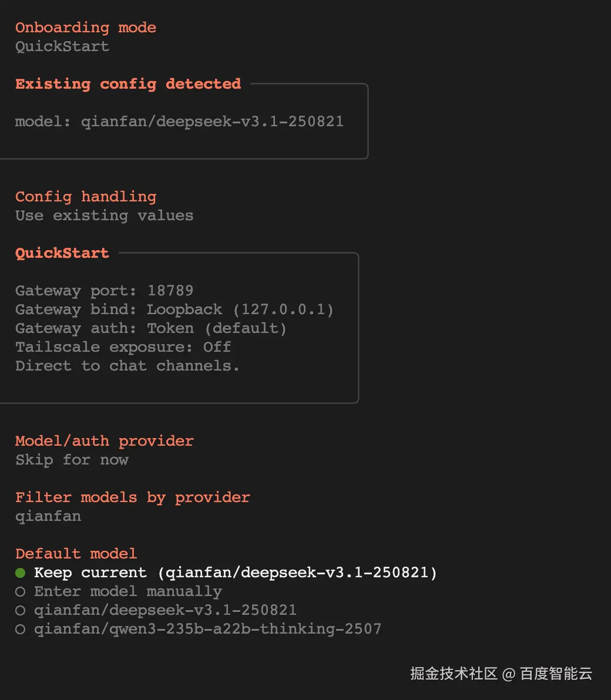Click the Filter models by provider heading

click(132, 497)
